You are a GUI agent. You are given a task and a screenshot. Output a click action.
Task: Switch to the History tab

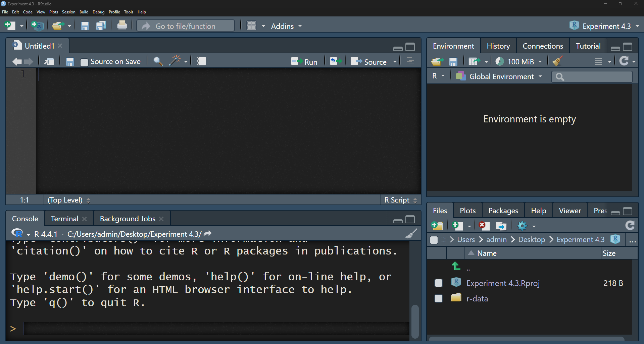(x=498, y=46)
